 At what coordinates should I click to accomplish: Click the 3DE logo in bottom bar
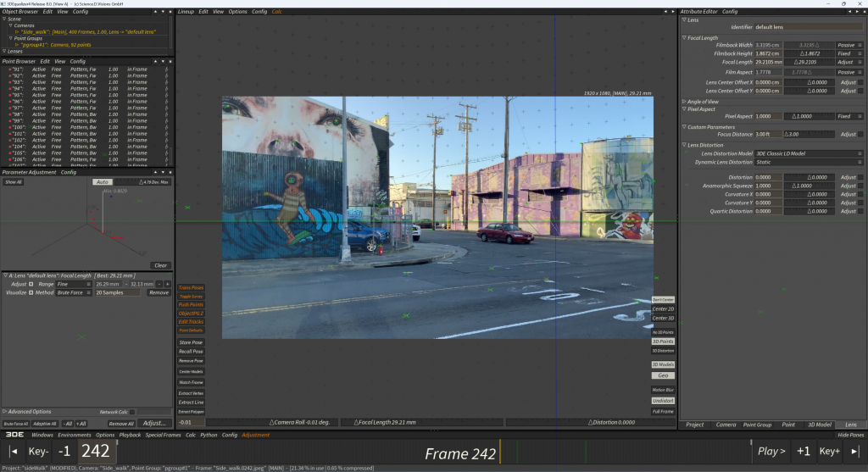(15, 435)
